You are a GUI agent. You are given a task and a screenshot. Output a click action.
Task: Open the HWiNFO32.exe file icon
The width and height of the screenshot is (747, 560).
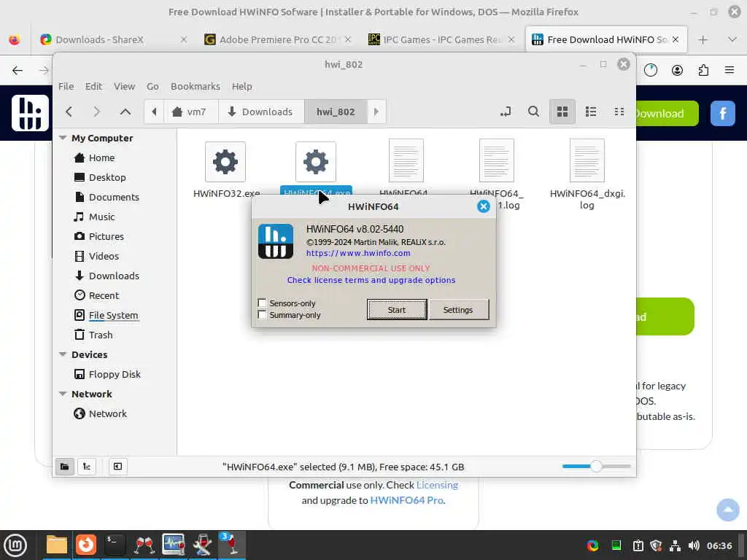pyautogui.click(x=225, y=162)
